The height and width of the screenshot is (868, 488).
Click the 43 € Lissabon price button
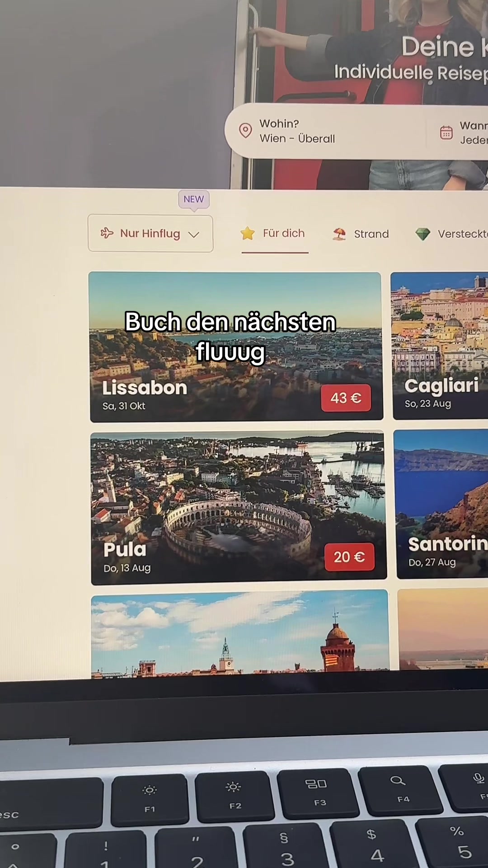click(x=346, y=398)
